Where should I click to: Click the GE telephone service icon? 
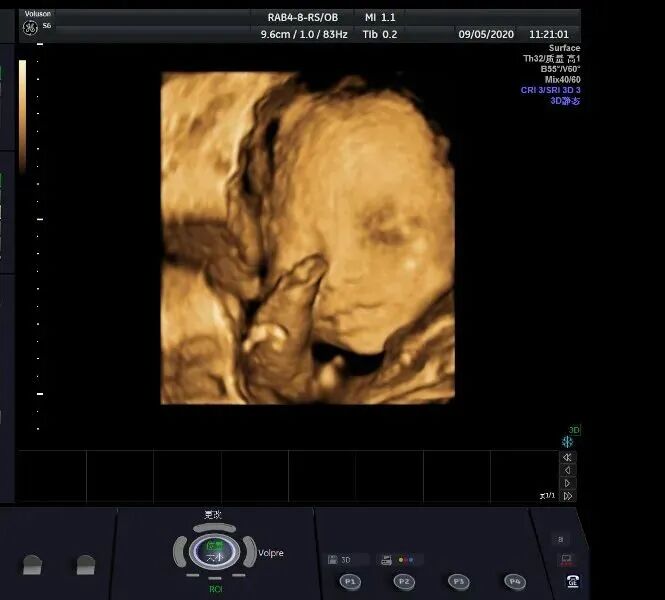pyautogui.click(x=573, y=581)
